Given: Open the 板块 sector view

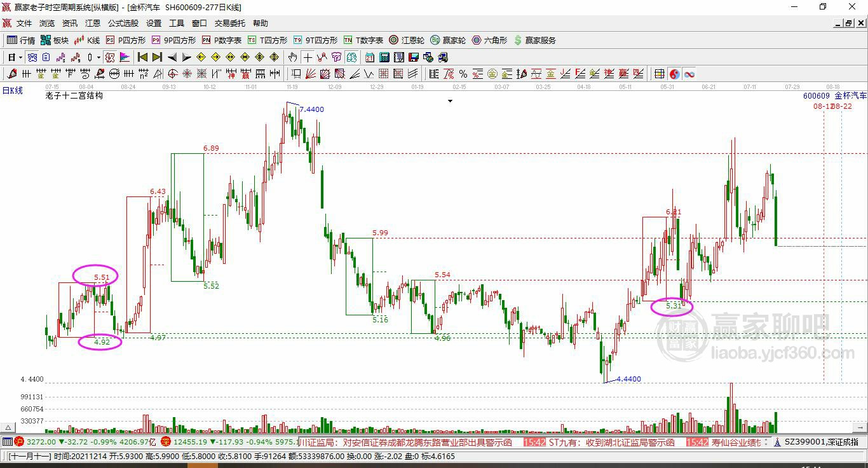Looking at the screenshot, I should click(x=55, y=40).
